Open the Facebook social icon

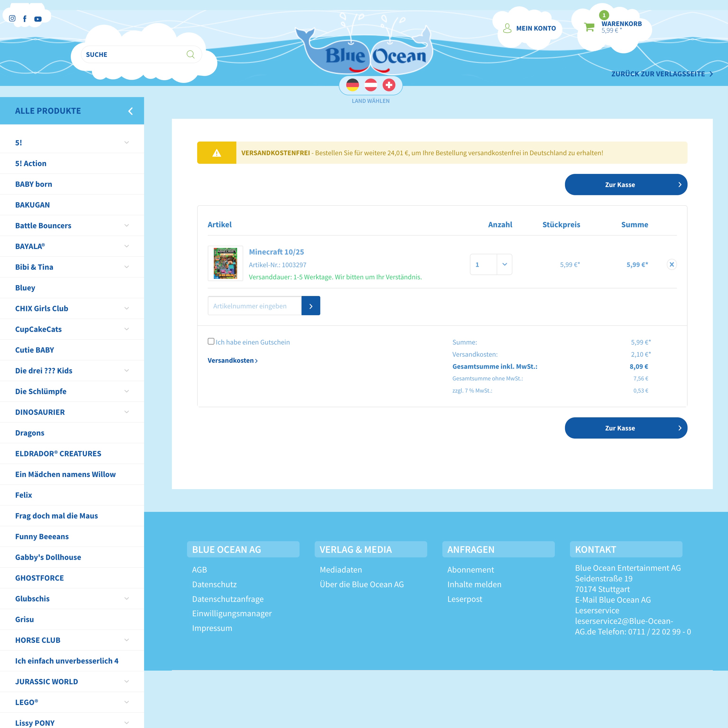coord(25,18)
